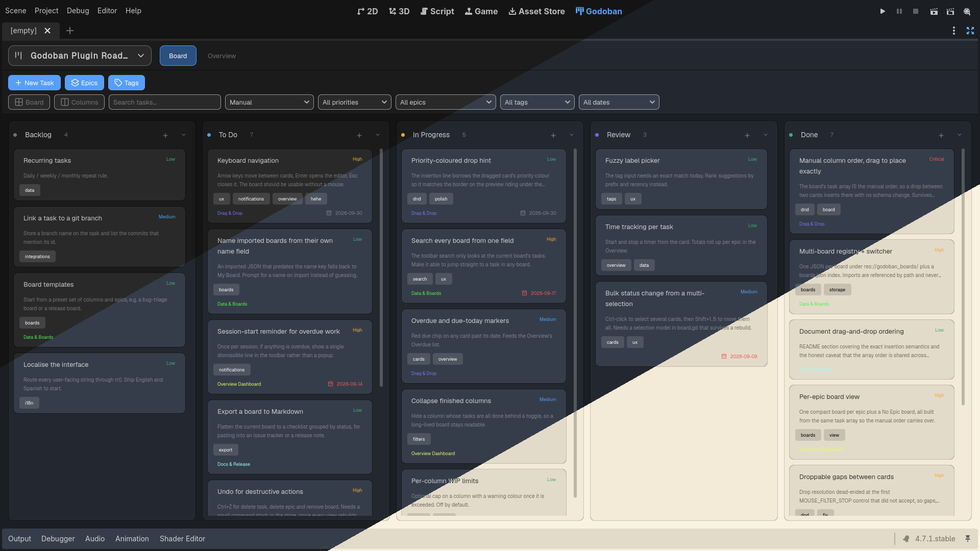Run the project with the play icon
The height and width of the screenshot is (551, 980).
click(x=883, y=11)
